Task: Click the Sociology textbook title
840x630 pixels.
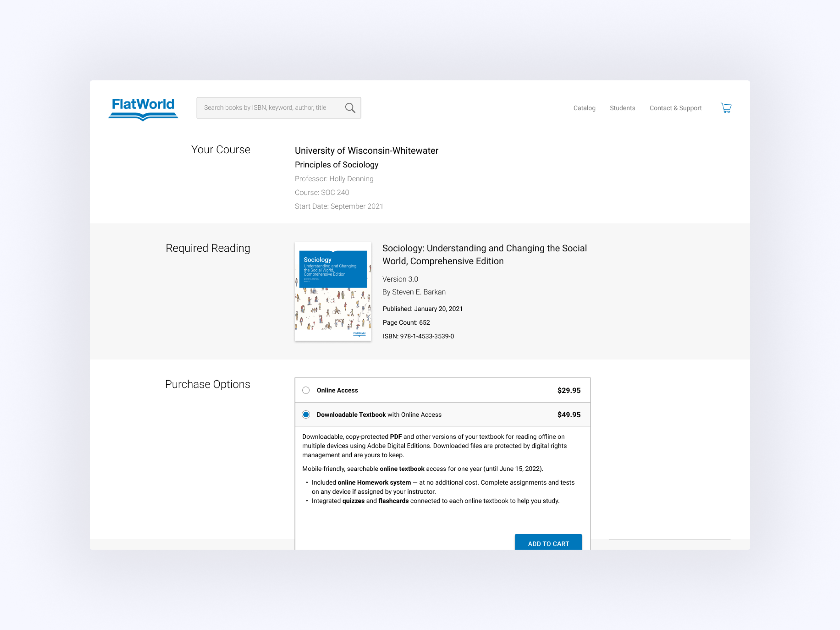Action: [484, 255]
